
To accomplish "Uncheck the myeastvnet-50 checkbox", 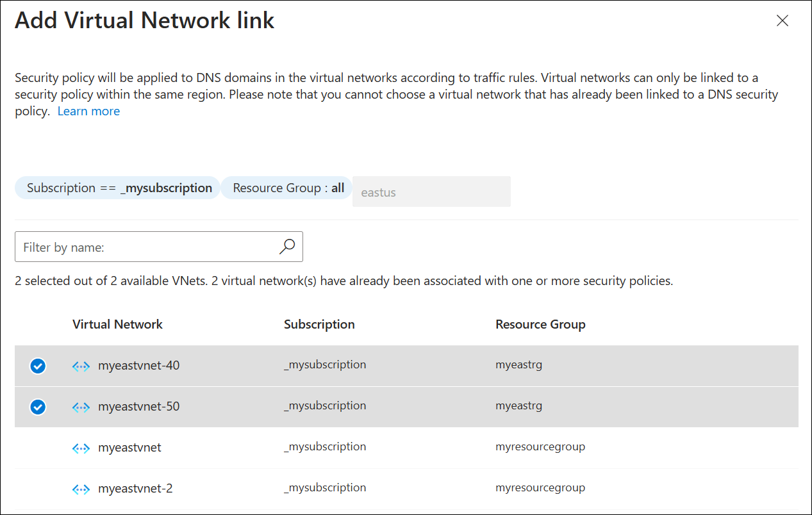I will tap(38, 407).
